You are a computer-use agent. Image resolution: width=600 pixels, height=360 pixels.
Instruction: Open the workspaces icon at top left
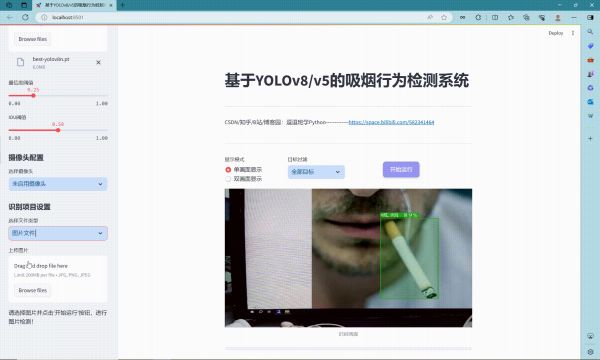pyautogui.click(x=9, y=5)
